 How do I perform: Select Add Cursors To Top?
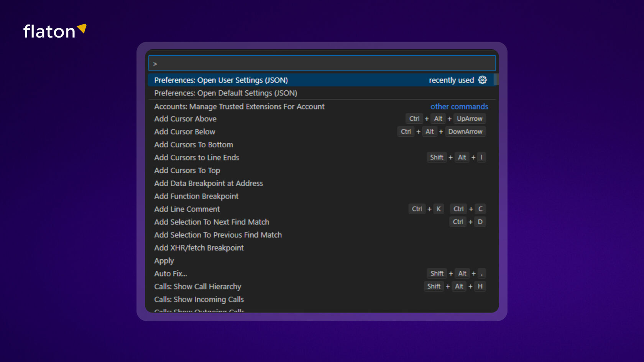(321, 170)
